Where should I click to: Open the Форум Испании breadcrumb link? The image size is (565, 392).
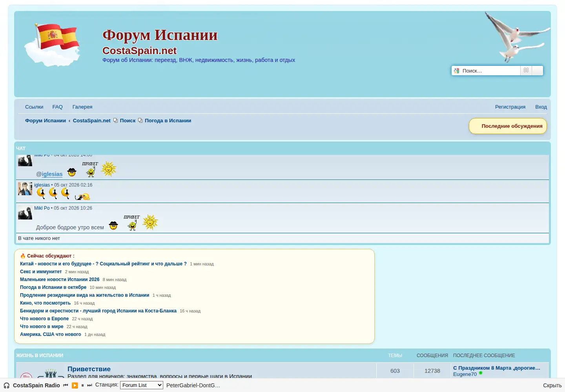pyautogui.click(x=46, y=120)
